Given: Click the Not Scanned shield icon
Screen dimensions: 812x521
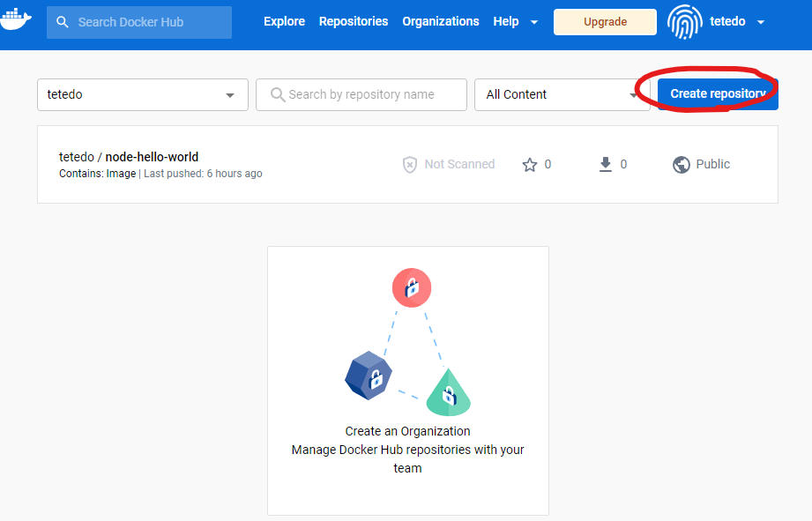Looking at the screenshot, I should click(x=410, y=165).
